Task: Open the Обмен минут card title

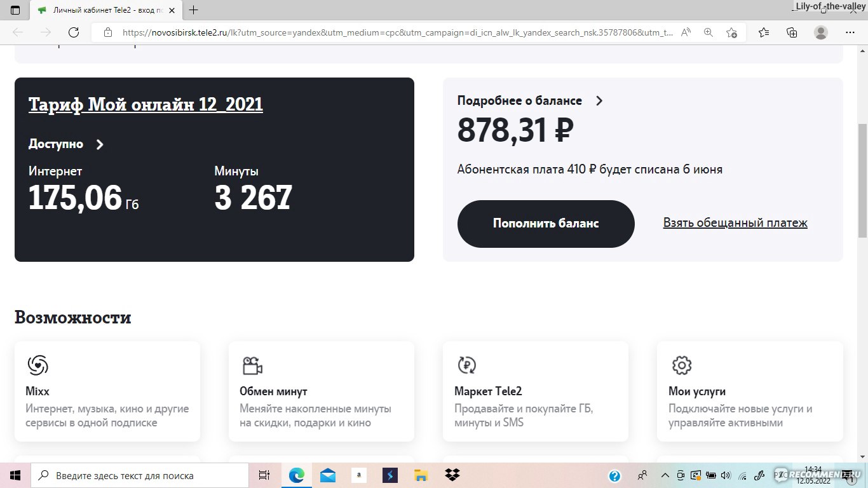Action: (x=273, y=391)
